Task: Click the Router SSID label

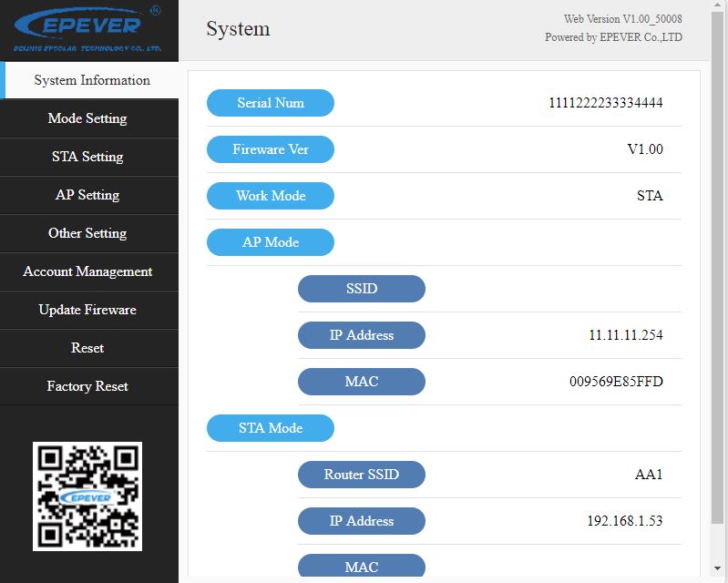Action: click(362, 475)
